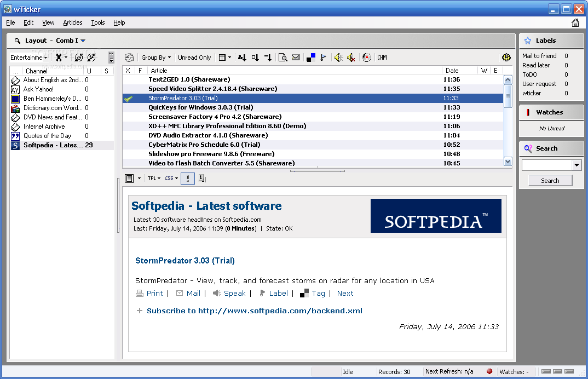Toggle the highlighted exclamation preview button

click(x=188, y=178)
